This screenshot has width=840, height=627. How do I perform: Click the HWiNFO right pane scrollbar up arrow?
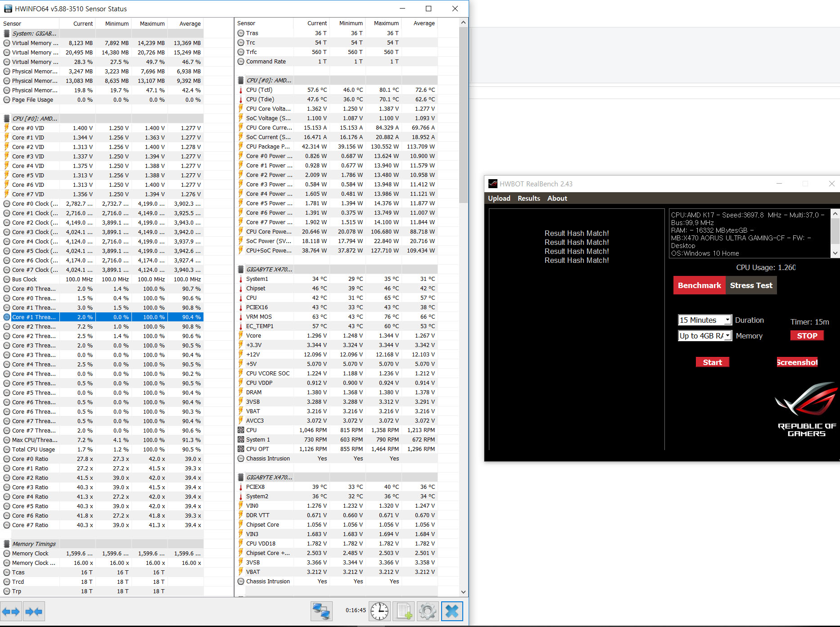point(463,23)
